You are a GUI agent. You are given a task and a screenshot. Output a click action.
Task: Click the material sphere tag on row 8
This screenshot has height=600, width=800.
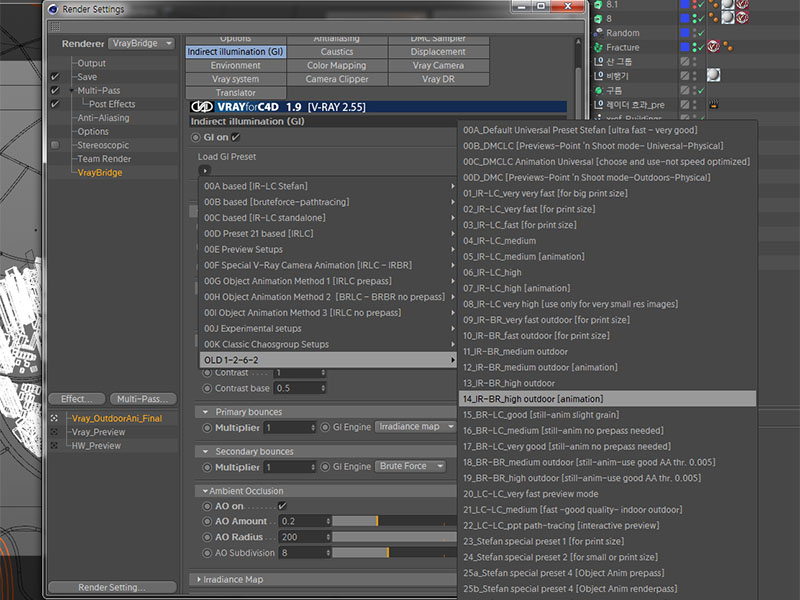pos(728,17)
